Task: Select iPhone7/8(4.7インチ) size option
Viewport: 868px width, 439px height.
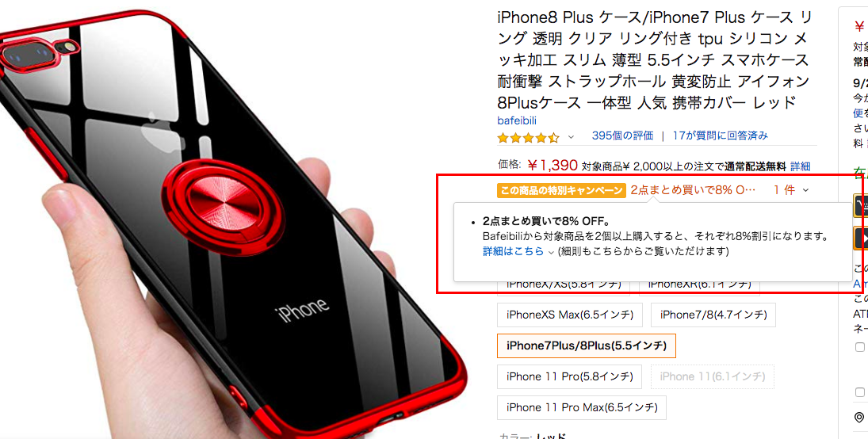Action: coord(713,315)
